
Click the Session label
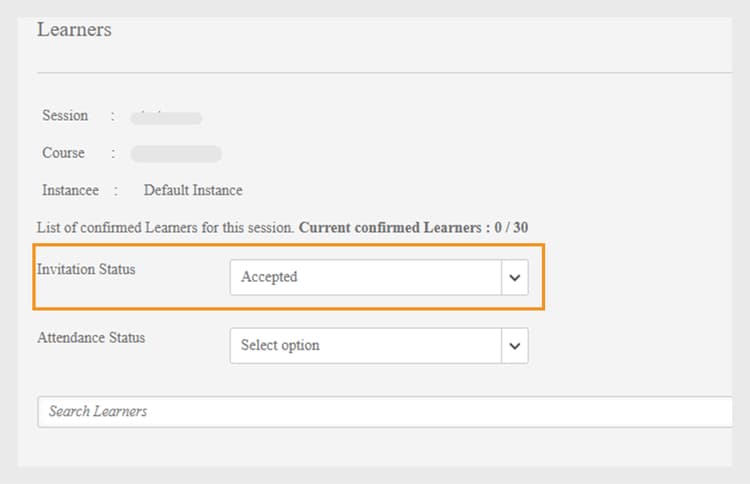[65, 116]
